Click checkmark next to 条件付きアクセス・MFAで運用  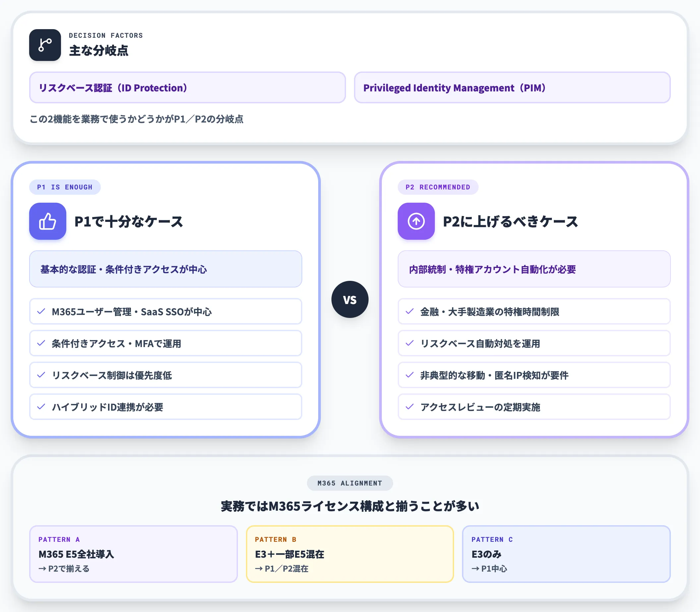tap(41, 343)
